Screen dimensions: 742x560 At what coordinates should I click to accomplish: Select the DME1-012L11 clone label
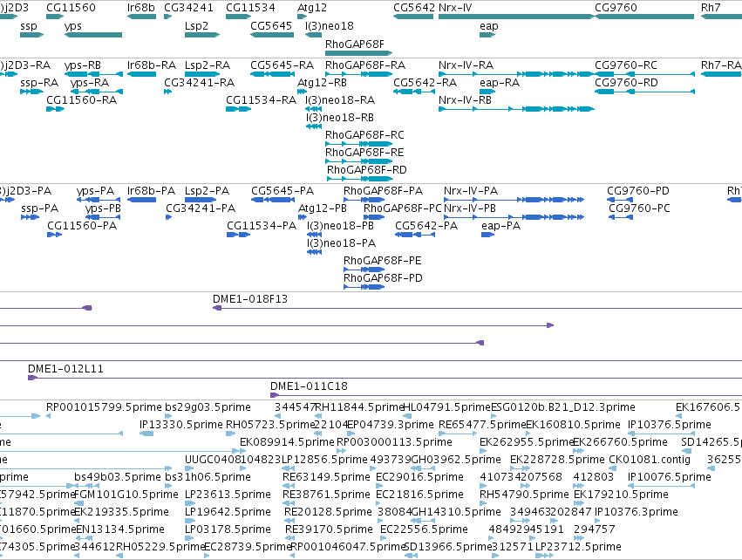[x=65, y=369]
